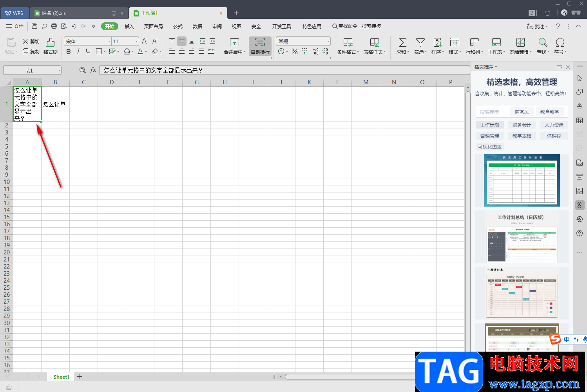This screenshot has height=392, width=587.
Task: Apply red font color
Action: (140, 51)
